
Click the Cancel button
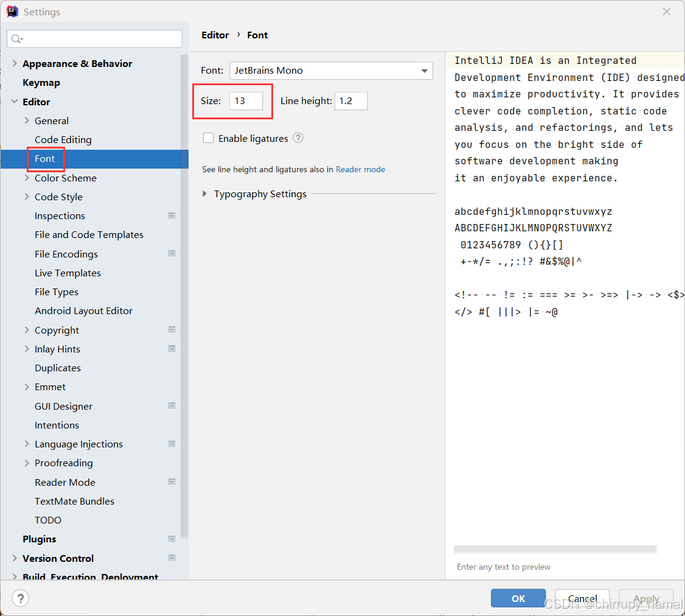pyautogui.click(x=582, y=598)
